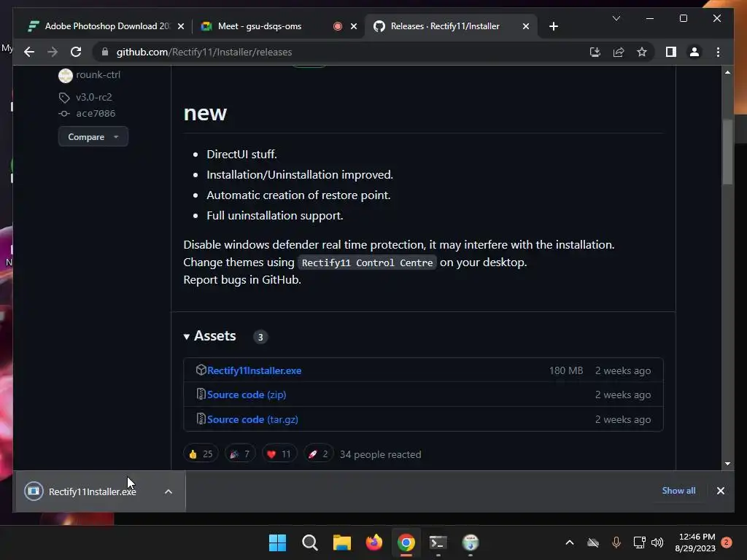747x560 pixels.
Task: Click the scrollbar down arrow
Action: [x=727, y=463]
